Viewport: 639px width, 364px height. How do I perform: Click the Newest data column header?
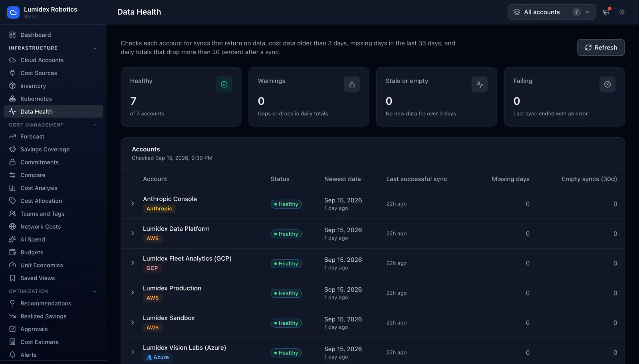point(342,179)
